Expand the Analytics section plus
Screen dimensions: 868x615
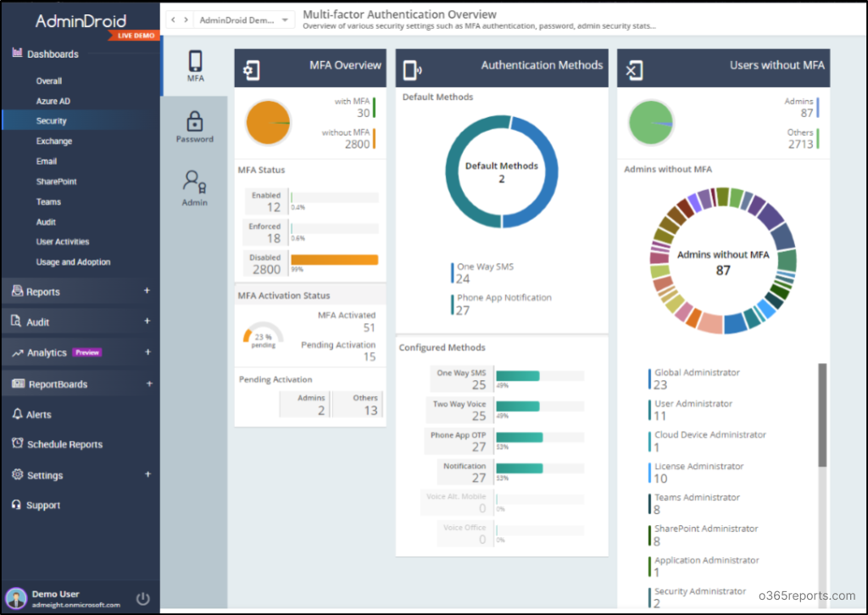click(147, 352)
